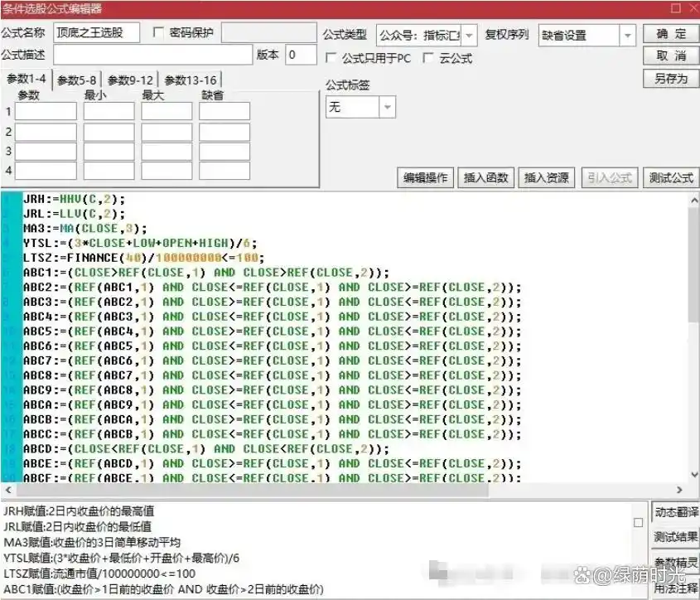Click code line starting with ABC9:=

pos(273,390)
